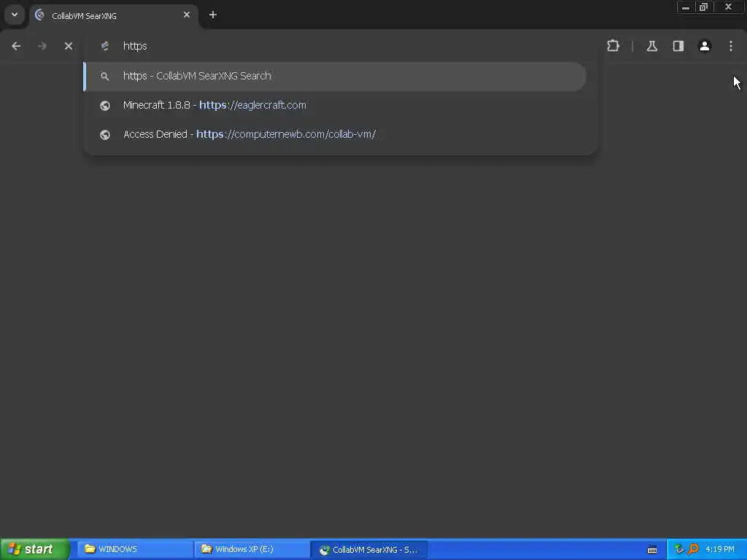Open the Windows Start menu
Screen dimensions: 747x560
click(x=35, y=550)
